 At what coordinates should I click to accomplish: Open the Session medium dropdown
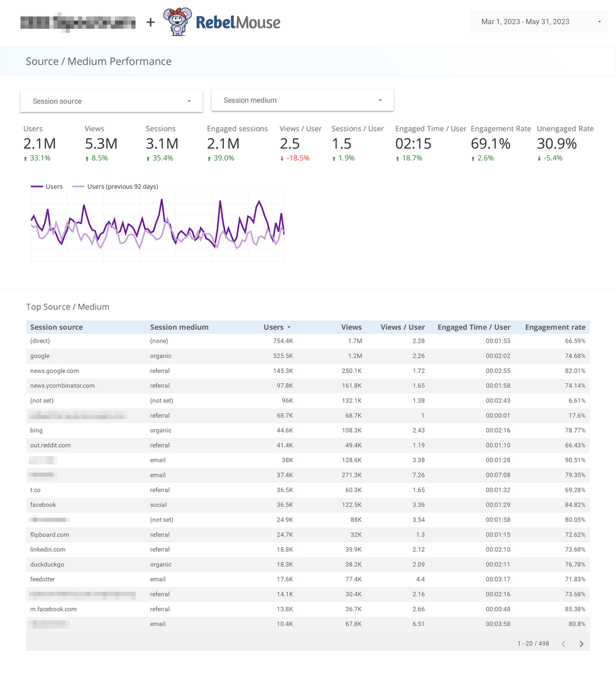(302, 100)
